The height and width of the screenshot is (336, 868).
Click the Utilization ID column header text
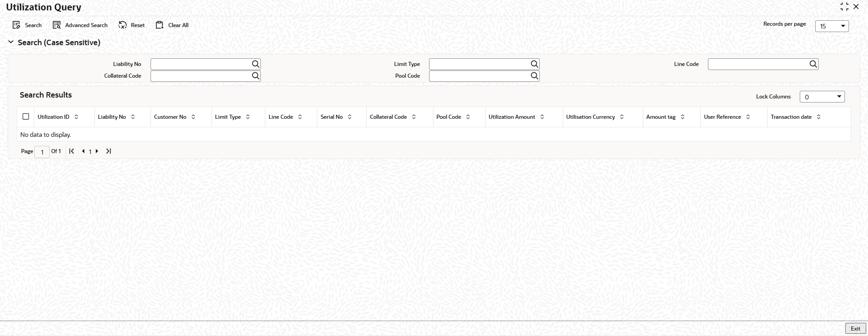point(53,117)
